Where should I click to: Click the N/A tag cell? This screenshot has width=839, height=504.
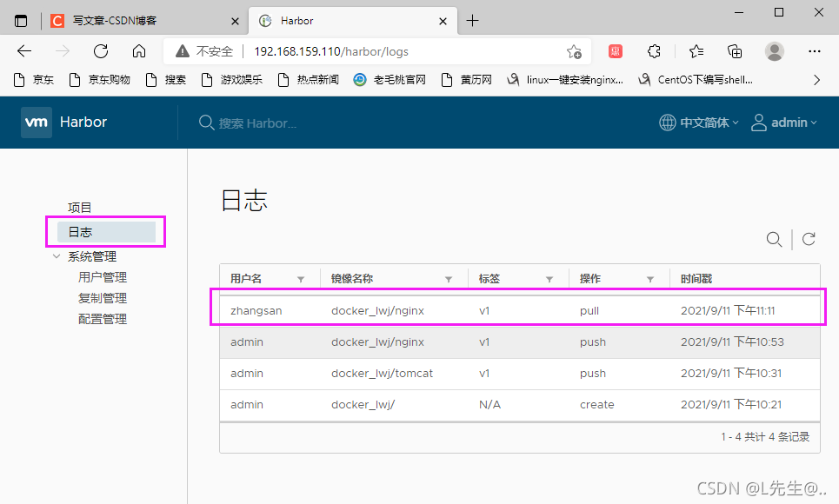pos(489,404)
